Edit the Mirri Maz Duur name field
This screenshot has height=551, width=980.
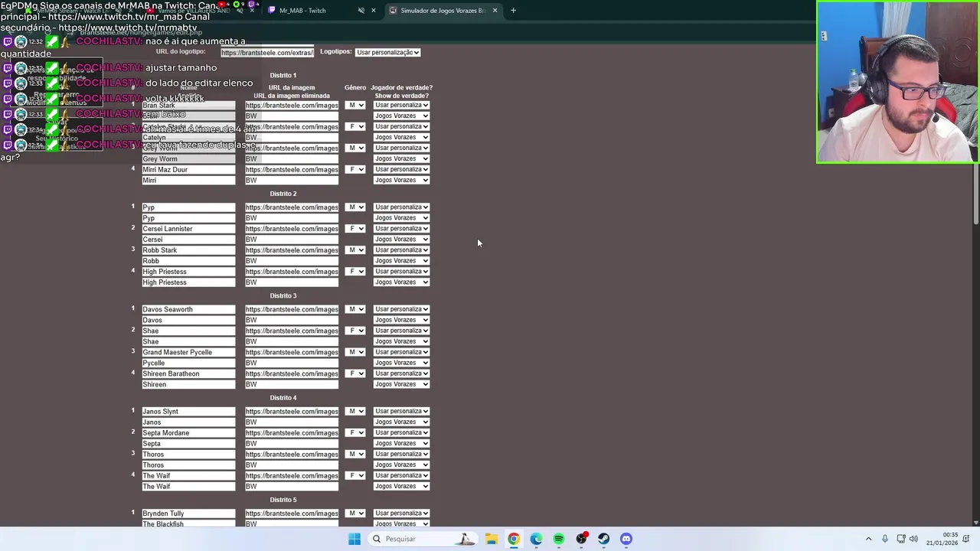point(188,170)
